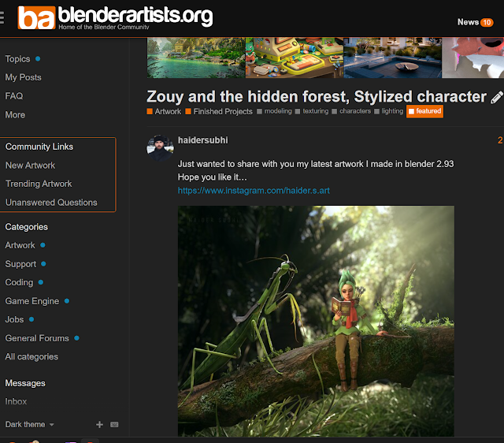Open Unanswered Questions link
This screenshot has width=504, height=443.
tap(51, 203)
